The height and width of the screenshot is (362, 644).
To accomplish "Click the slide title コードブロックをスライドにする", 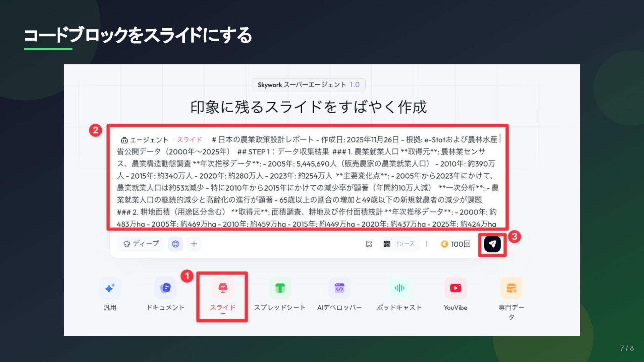I will [x=138, y=35].
